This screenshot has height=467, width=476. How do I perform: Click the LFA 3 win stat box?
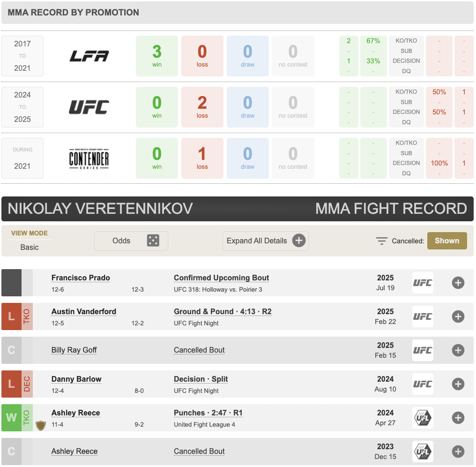pos(157,56)
